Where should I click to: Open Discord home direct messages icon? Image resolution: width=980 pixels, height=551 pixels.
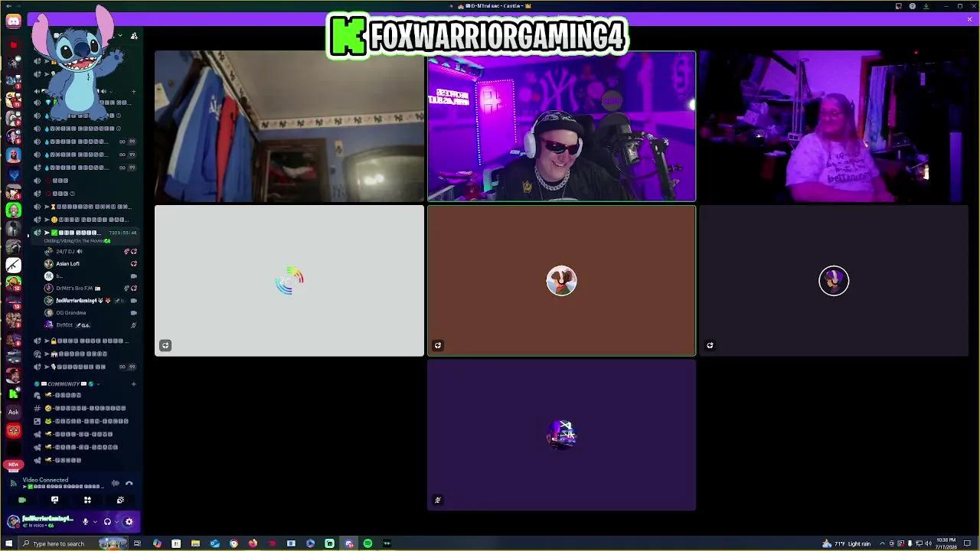(13, 21)
